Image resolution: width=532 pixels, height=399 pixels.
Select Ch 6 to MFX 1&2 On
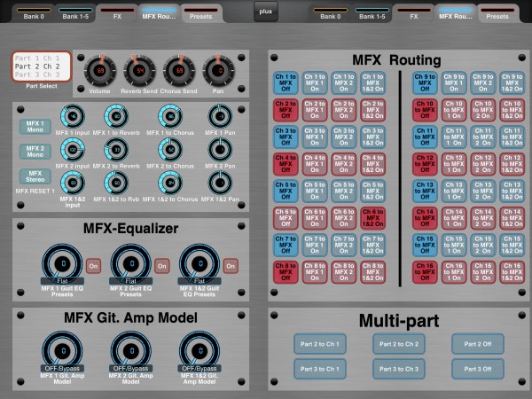tap(372, 218)
